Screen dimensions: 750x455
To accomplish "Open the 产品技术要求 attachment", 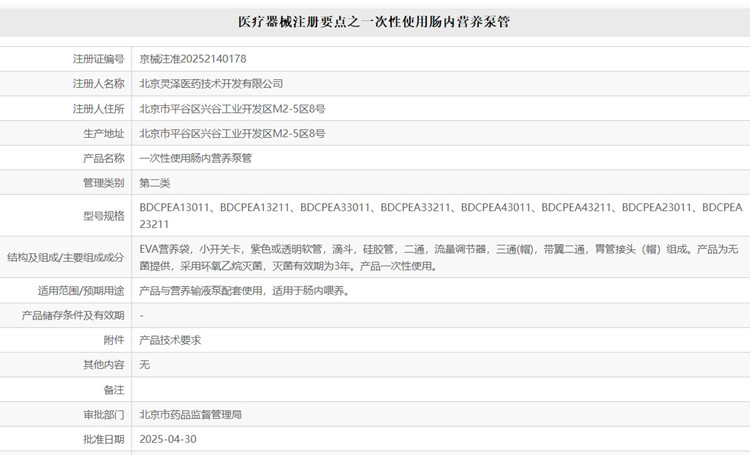I will (x=170, y=340).
